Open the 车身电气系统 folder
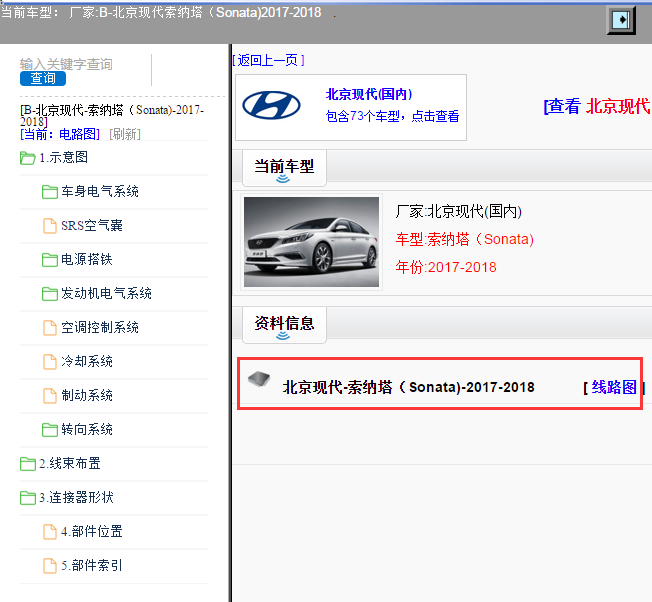This screenshot has height=602, width=652. [100, 191]
